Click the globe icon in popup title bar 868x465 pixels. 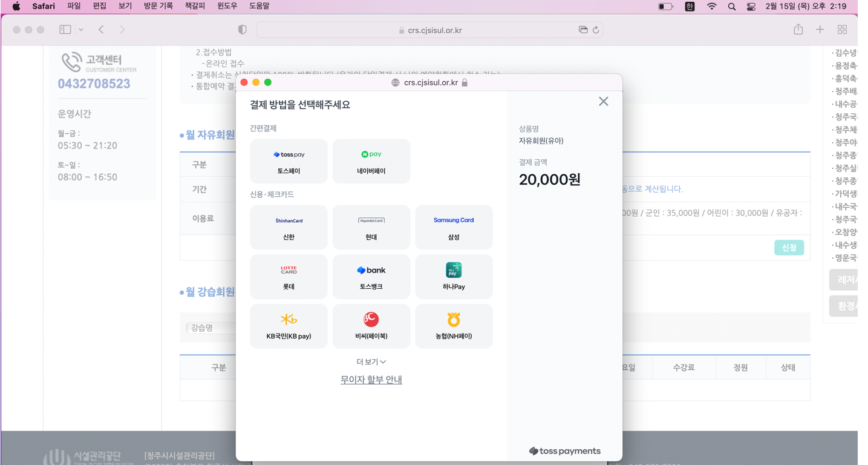click(396, 82)
